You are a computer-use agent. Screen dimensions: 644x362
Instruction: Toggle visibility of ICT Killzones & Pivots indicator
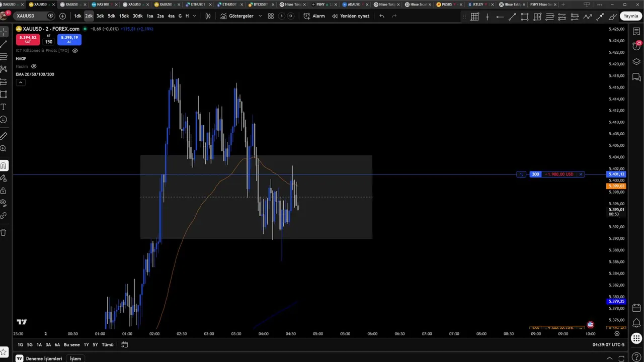[75, 51]
